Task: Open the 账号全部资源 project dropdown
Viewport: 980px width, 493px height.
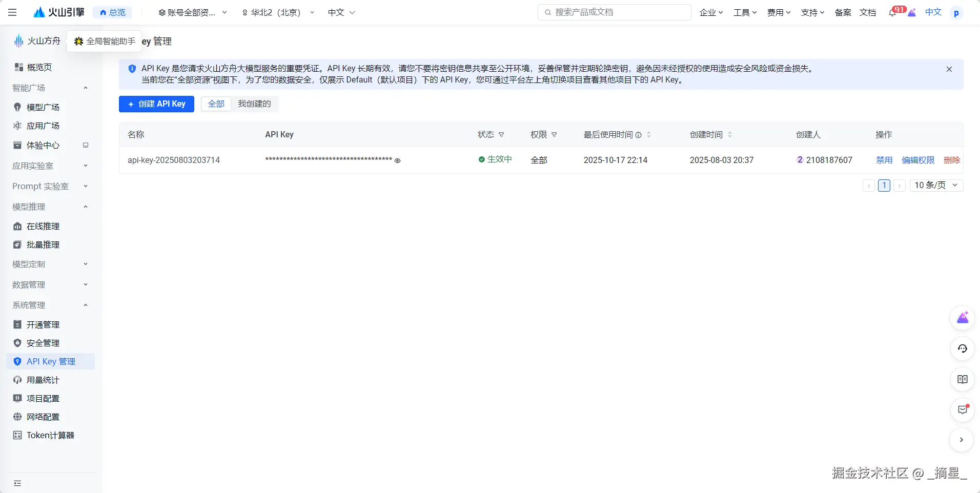Action: click(193, 12)
